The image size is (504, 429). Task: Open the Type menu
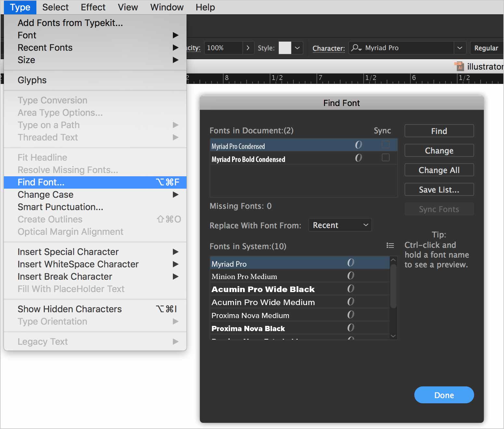point(20,7)
